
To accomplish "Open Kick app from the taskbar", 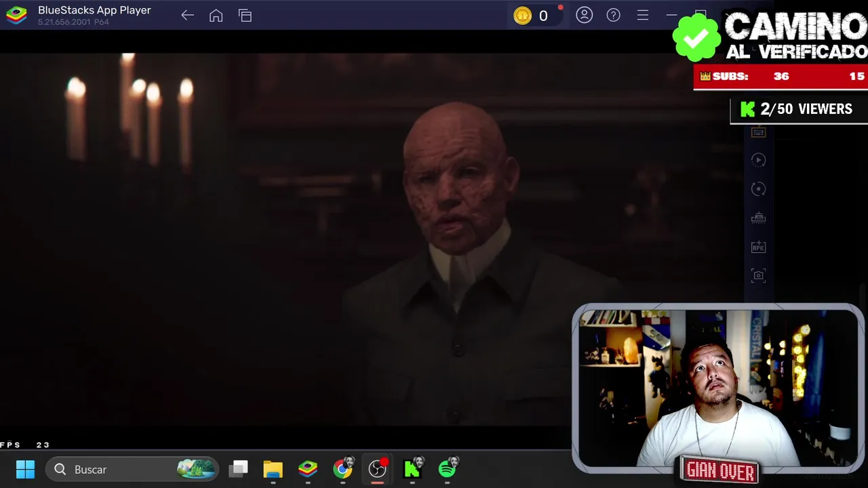I will pos(412,469).
